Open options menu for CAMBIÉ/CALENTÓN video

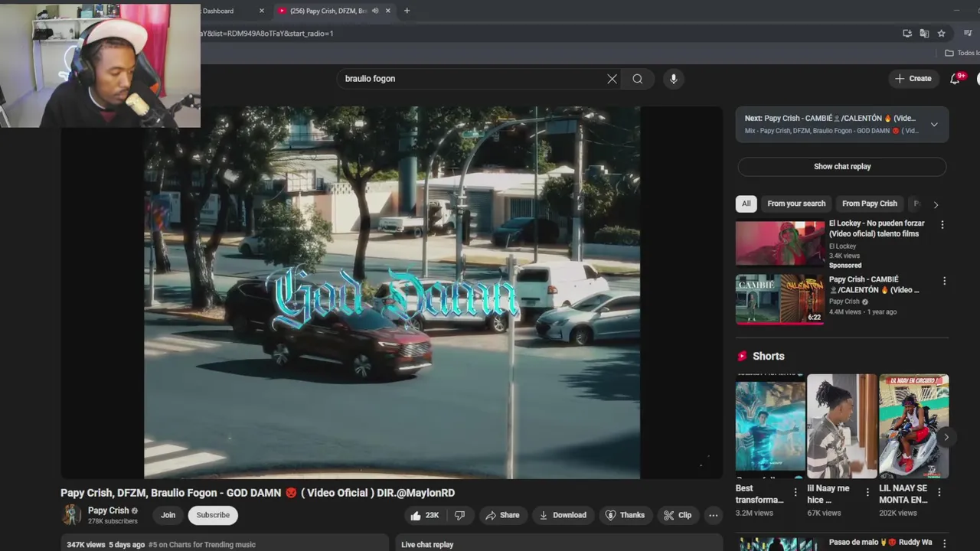click(x=944, y=281)
